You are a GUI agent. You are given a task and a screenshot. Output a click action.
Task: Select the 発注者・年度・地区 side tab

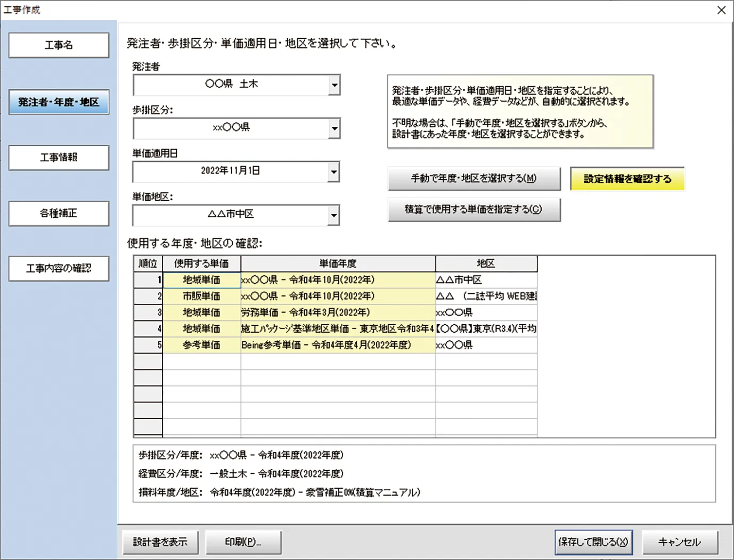point(59,102)
